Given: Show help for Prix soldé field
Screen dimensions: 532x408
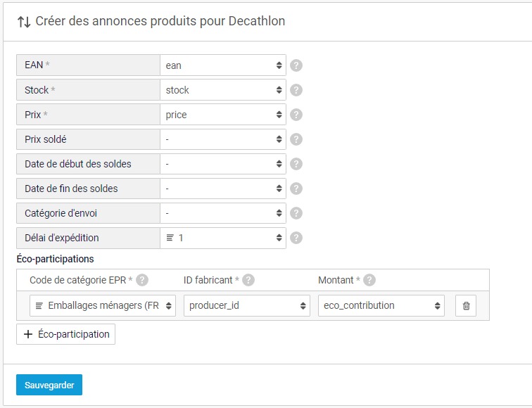Looking at the screenshot, I should (x=296, y=139).
